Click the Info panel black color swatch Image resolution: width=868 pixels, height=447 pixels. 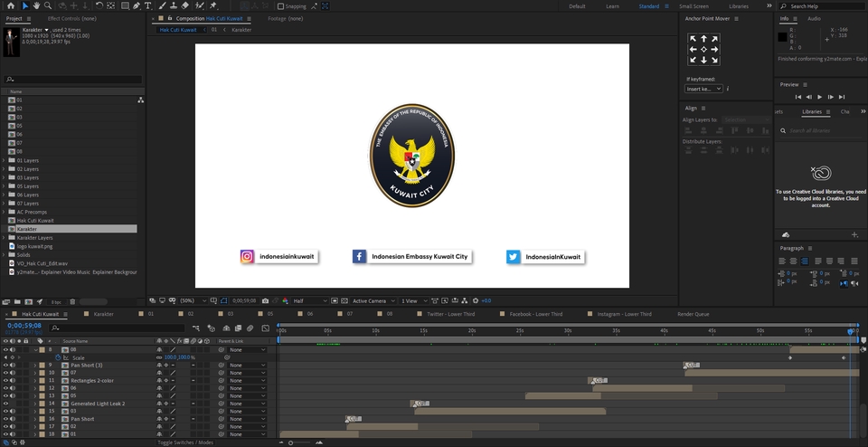pyautogui.click(x=782, y=37)
